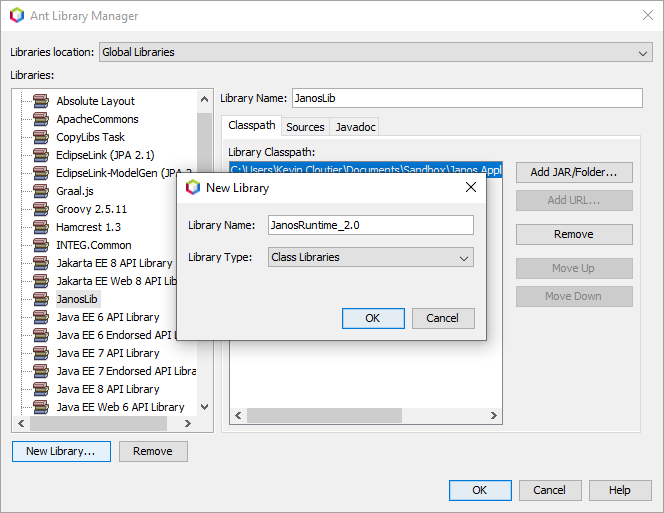Open the Libraries location dropdown
This screenshot has height=513, width=664.
[376, 52]
